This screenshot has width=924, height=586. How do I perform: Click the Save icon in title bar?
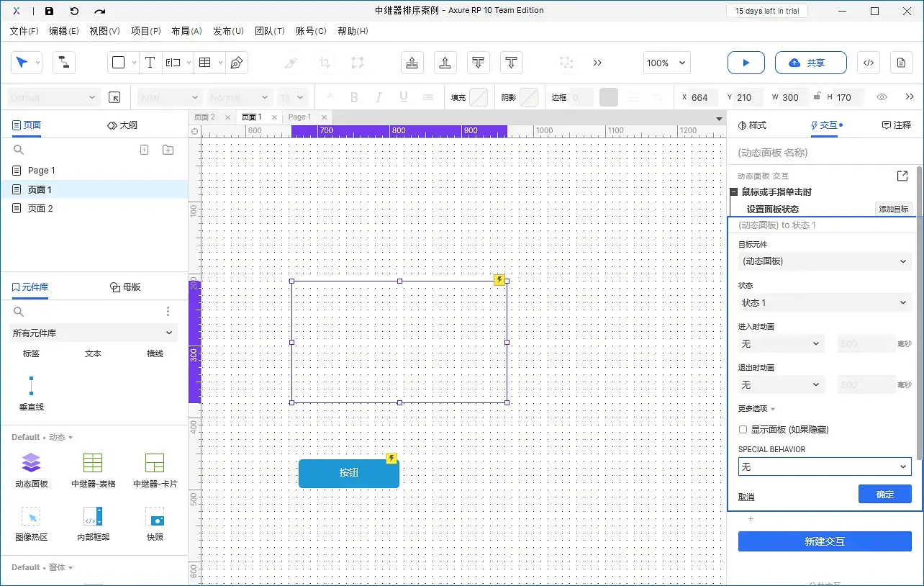pos(49,11)
